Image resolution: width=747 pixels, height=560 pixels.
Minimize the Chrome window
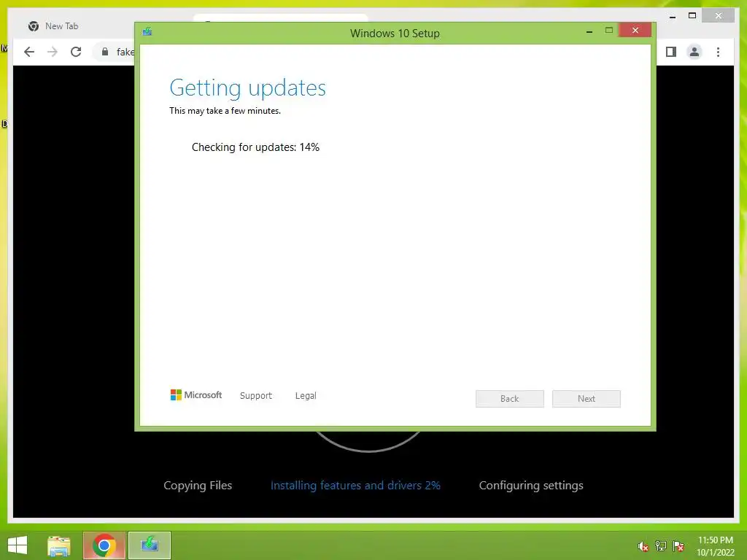[x=673, y=16]
